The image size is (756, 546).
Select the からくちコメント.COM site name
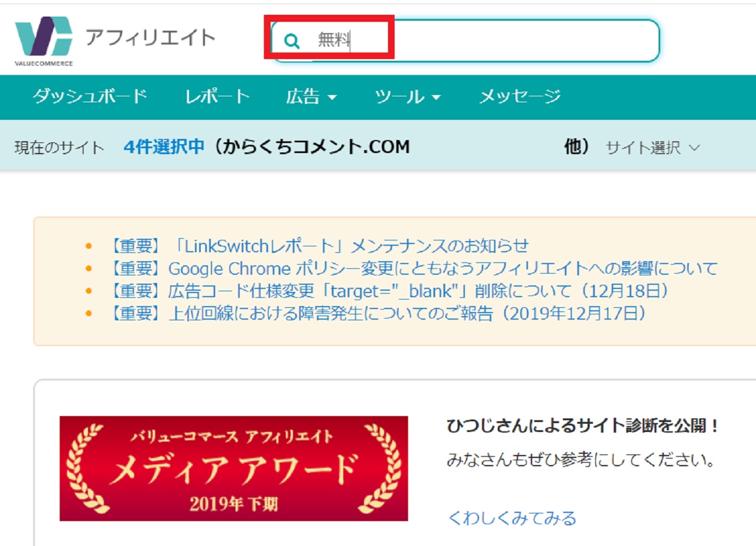click(312, 147)
